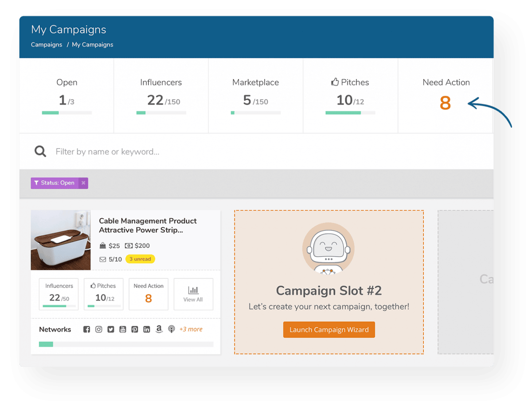This screenshot has height=407, width=532.
Task: Click Launch Campaign Wizard
Action: [329, 329]
